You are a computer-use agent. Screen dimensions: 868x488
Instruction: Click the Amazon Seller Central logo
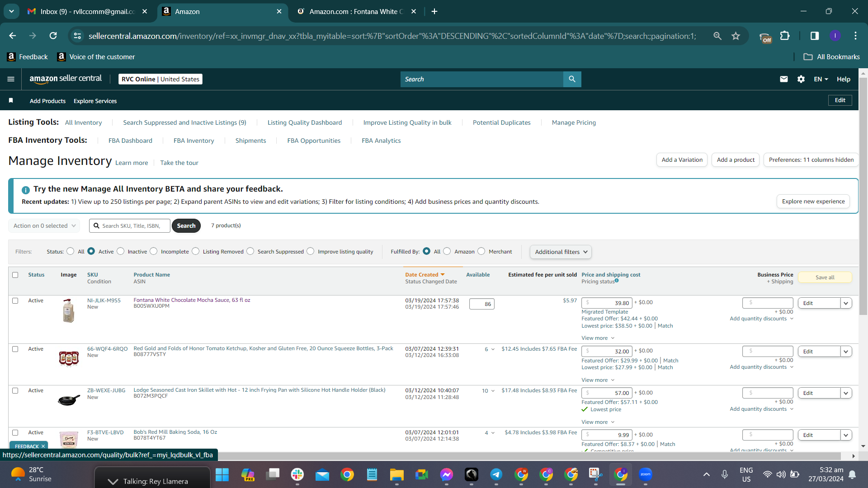[66, 79]
